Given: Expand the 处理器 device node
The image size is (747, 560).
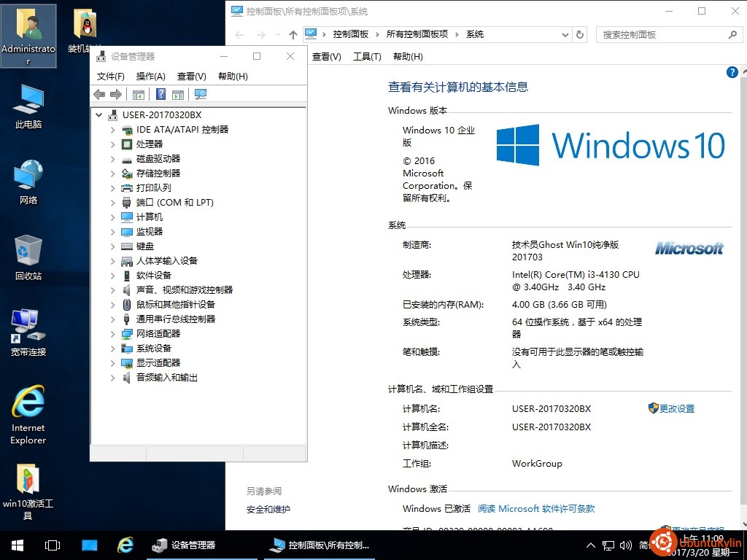Looking at the screenshot, I should 113,144.
